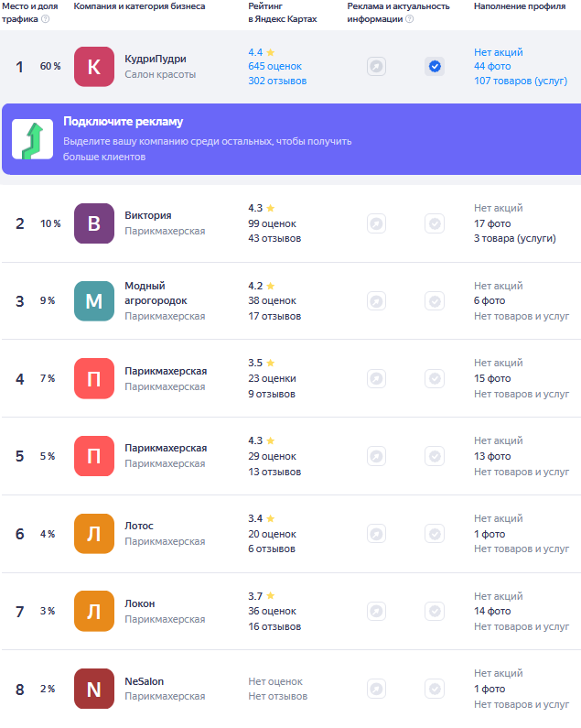Click the company name 'Модный агрогородок'

(x=156, y=293)
